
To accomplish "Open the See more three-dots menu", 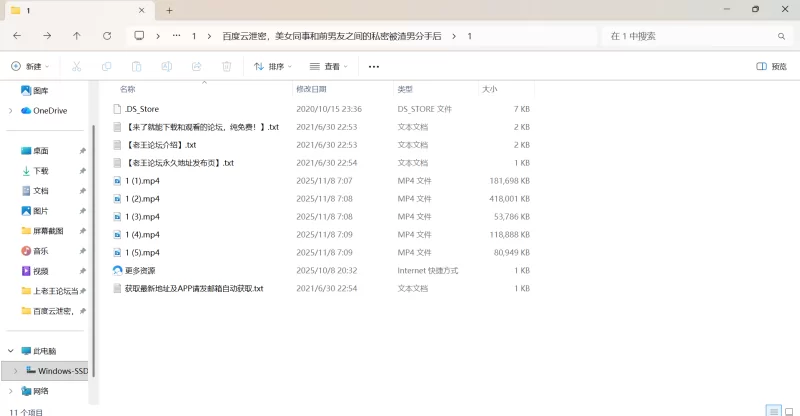I will click(374, 66).
